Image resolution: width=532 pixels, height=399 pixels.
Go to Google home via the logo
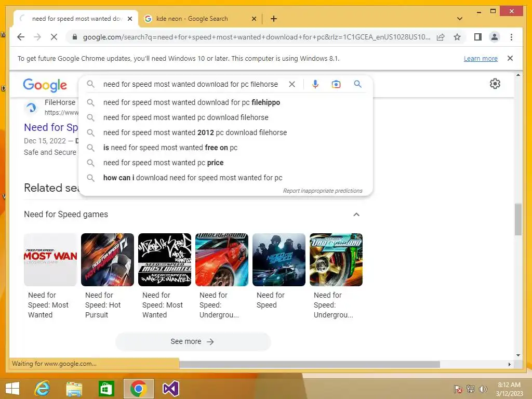[x=45, y=85]
